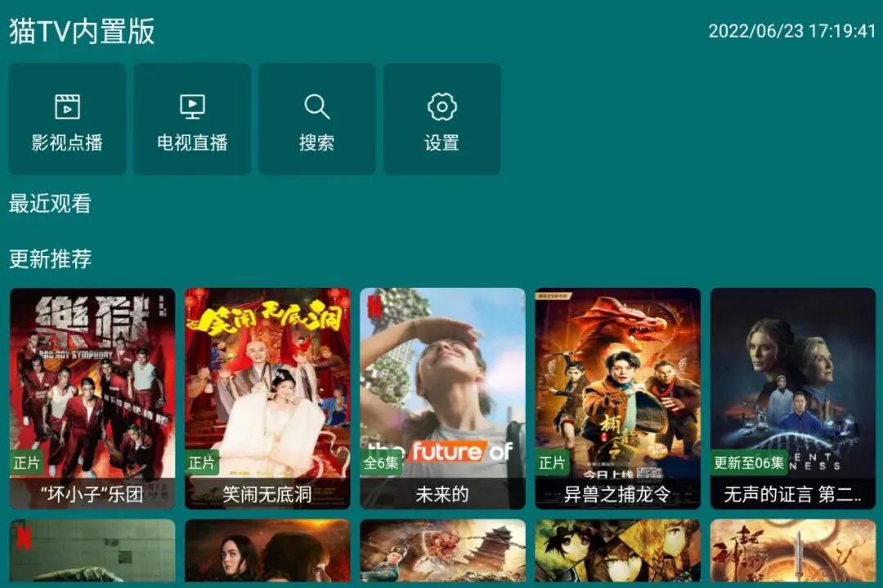The width and height of the screenshot is (883, 588).
Task: Click the 无声的证言 第二.. title caption
Action: 793,495
